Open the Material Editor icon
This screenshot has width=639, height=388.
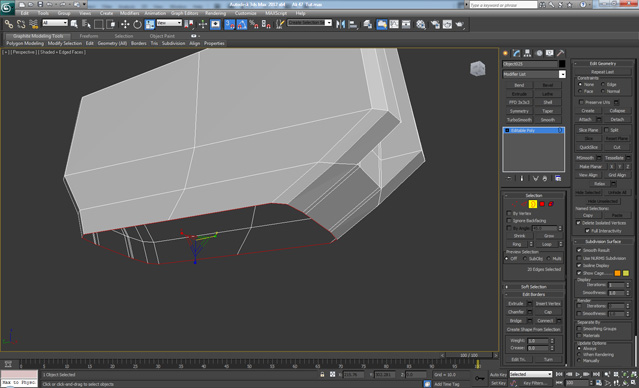421,24
